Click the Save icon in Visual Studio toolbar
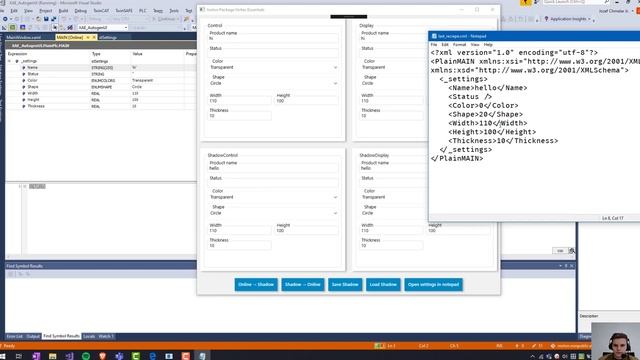Screen dimensions: 640x360 (46, 19)
